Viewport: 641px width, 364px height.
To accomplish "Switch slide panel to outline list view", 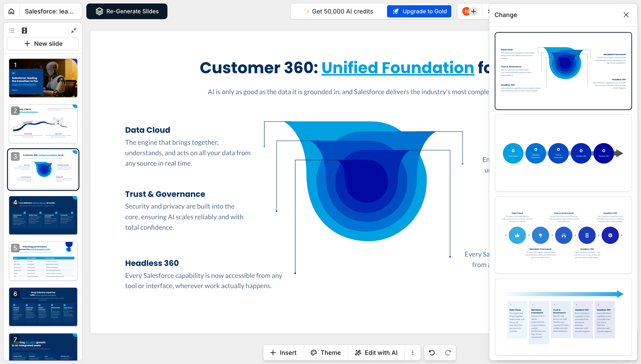I will coord(12,31).
